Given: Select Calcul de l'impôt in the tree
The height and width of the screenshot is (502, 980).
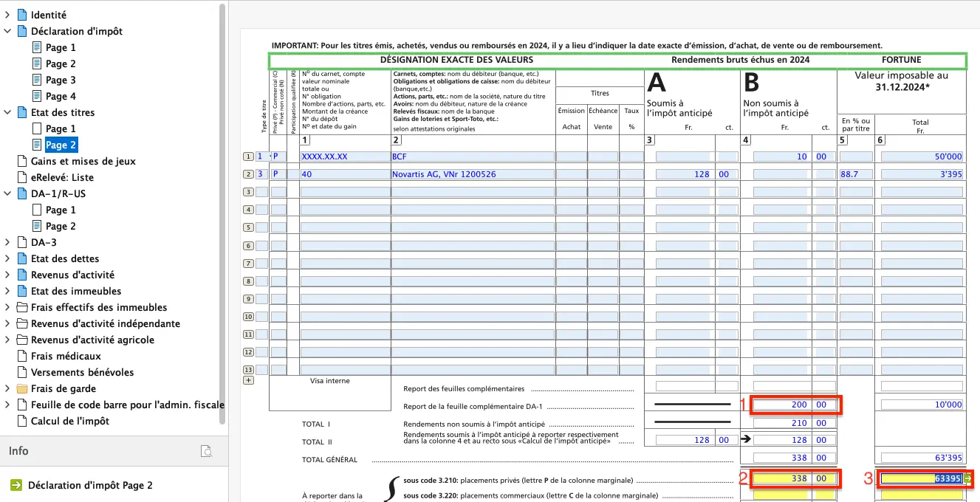Looking at the screenshot, I should (x=69, y=421).
